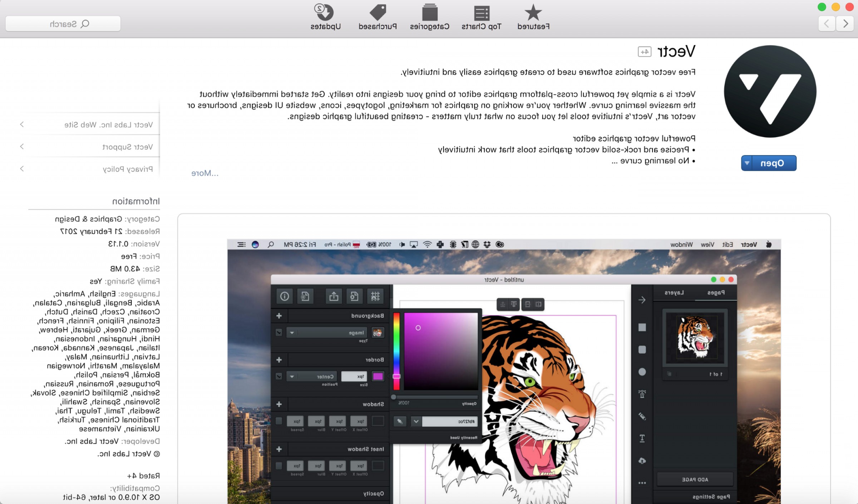Image resolution: width=858 pixels, height=504 pixels.
Task: Select the Rectangle tool in Vectr
Action: click(642, 327)
